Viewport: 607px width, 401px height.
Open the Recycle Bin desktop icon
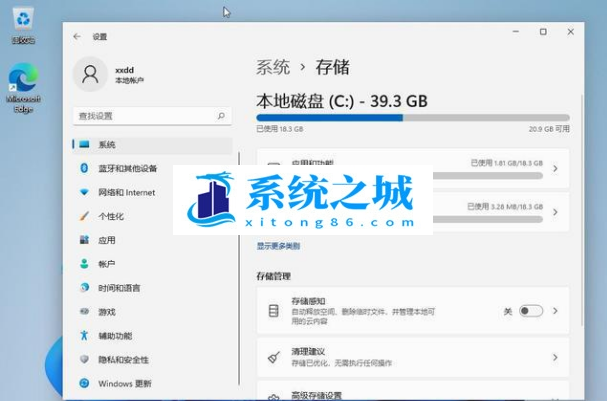(x=23, y=25)
